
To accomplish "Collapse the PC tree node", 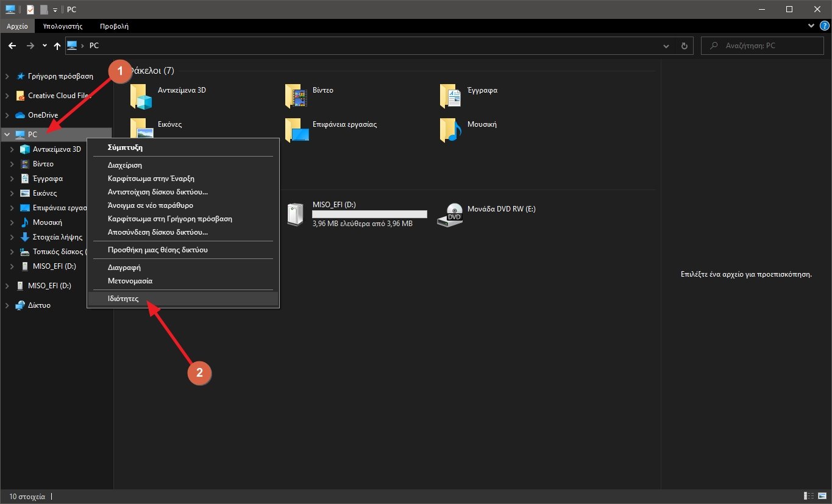I will pos(7,135).
